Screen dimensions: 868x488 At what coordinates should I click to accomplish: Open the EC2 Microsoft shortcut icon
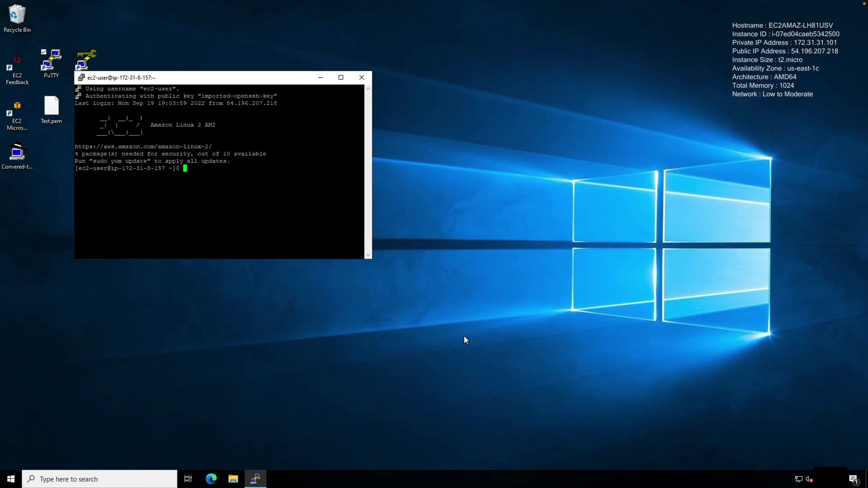pyautogui.click(x=17, y=116)
